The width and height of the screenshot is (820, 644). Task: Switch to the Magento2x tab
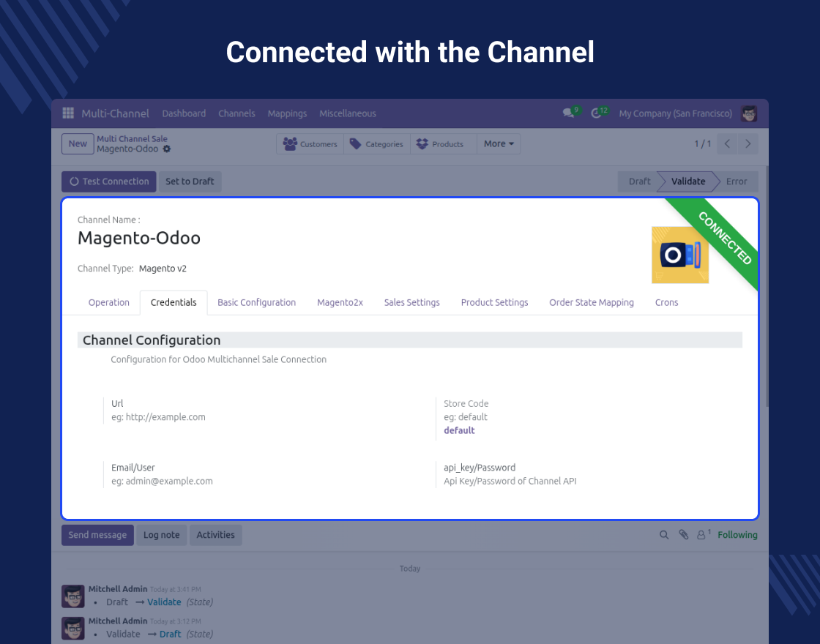point(340,302)
